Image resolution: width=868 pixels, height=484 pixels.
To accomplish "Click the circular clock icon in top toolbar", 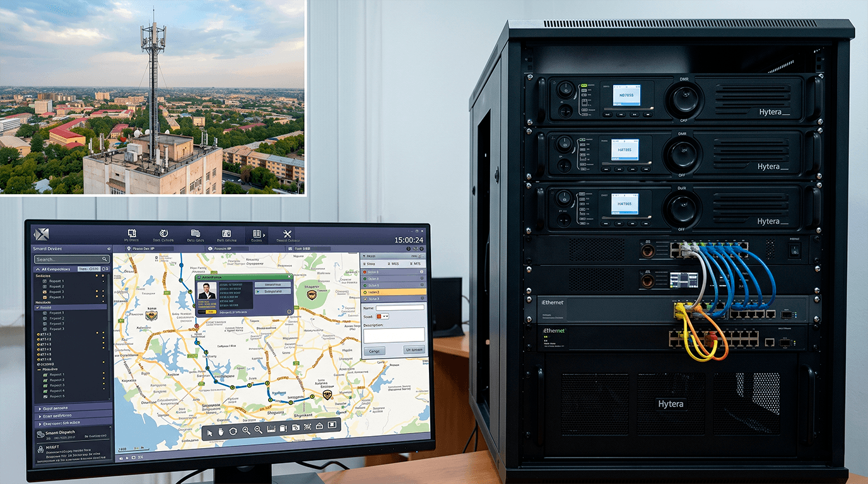I will pos(163,233).
